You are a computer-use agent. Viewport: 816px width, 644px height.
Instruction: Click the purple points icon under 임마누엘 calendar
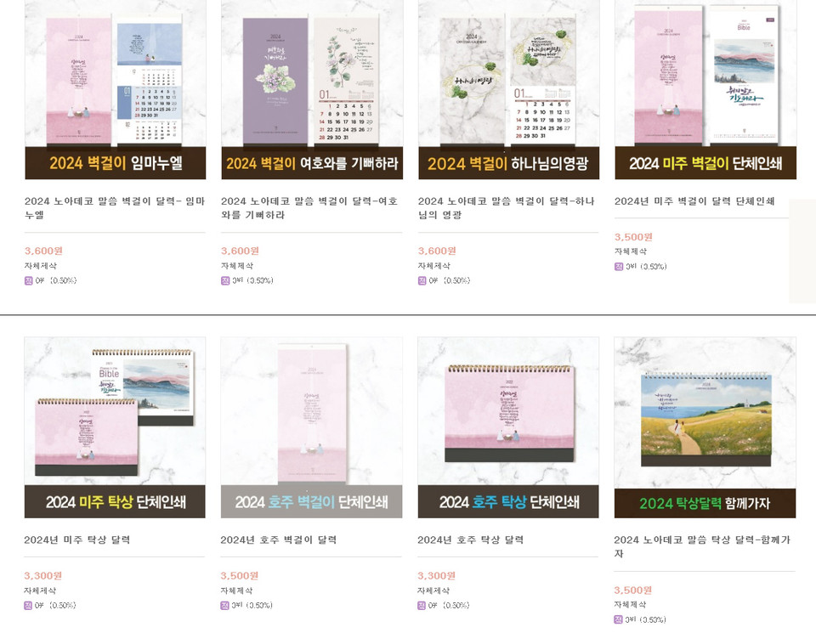coord(29,281)
